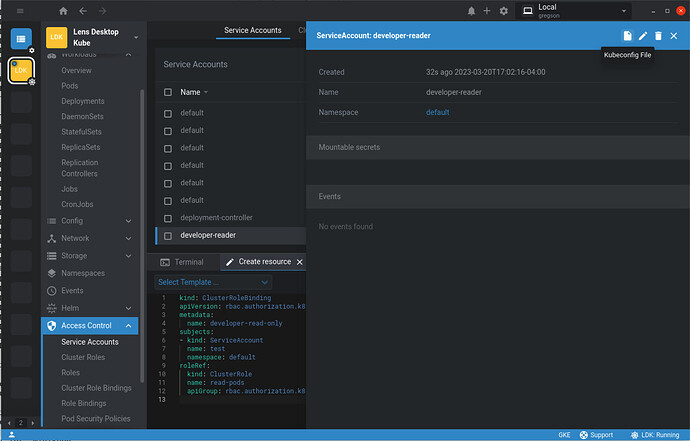Switch to the Terminal tab

(x=182, y=262)
